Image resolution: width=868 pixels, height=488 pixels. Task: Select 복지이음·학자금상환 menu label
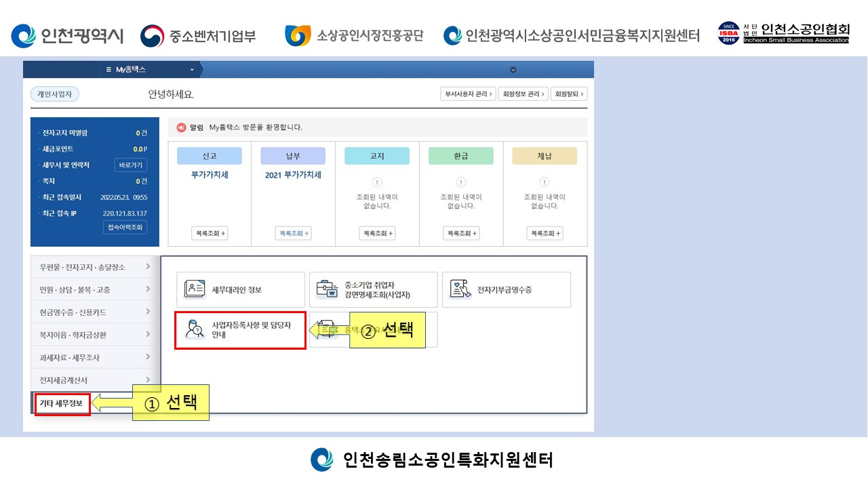point(73,335)
